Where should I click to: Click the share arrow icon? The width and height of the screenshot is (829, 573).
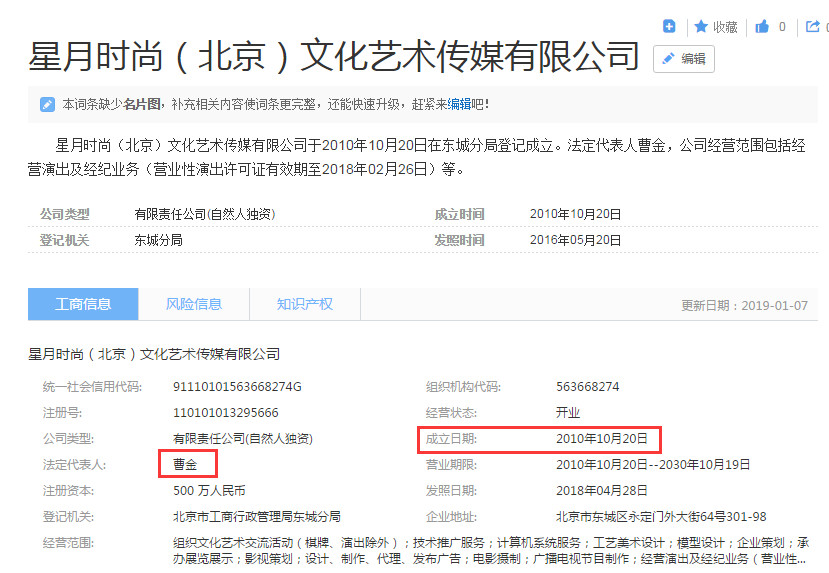(812, 26)
